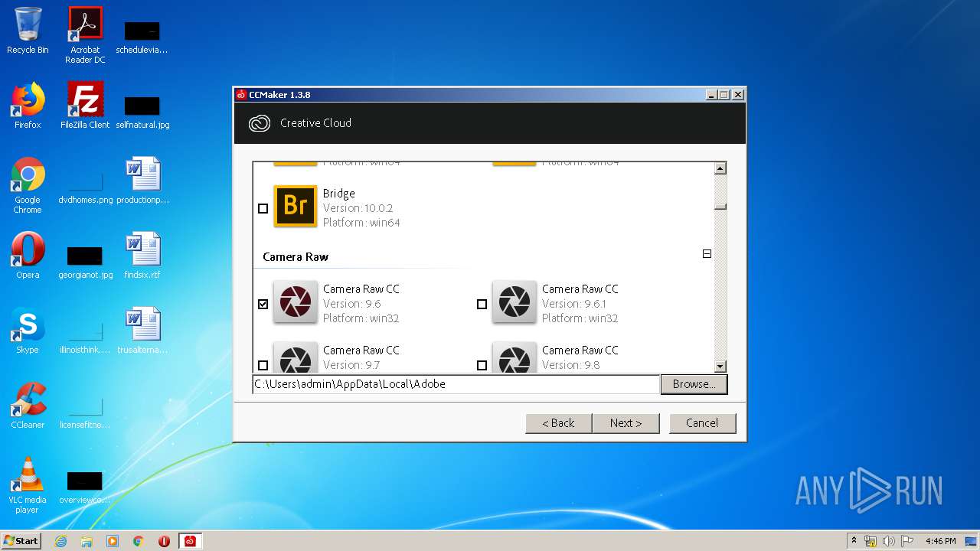This screenshot has width=980, height=551.
Task: Check the Camera Raw CC 9.7 checkbox
Action: point(263,365)
